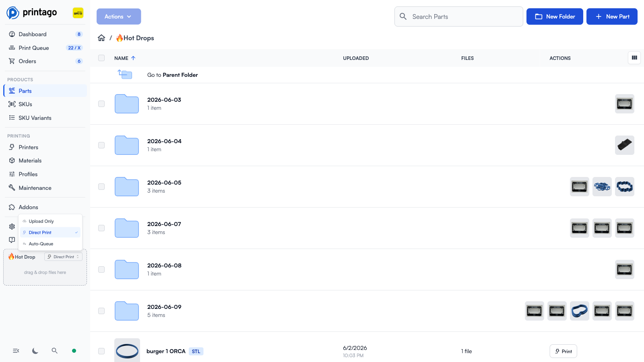
Task: Click the search magnifier in Search Parts
Action: point(403,16)
